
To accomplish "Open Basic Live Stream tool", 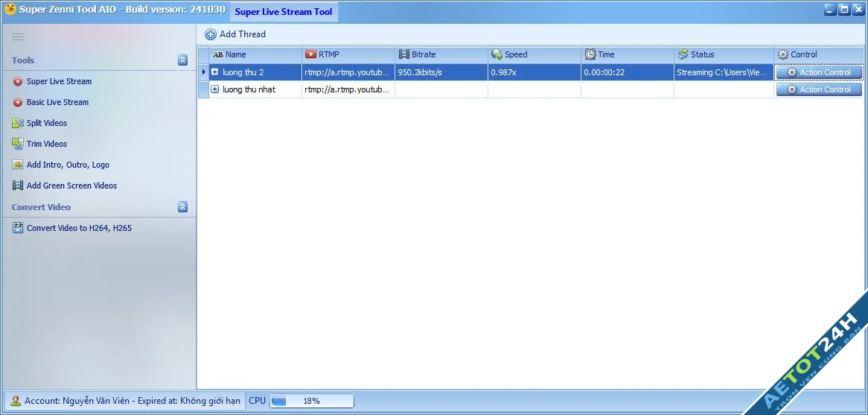I will [57, 103].
